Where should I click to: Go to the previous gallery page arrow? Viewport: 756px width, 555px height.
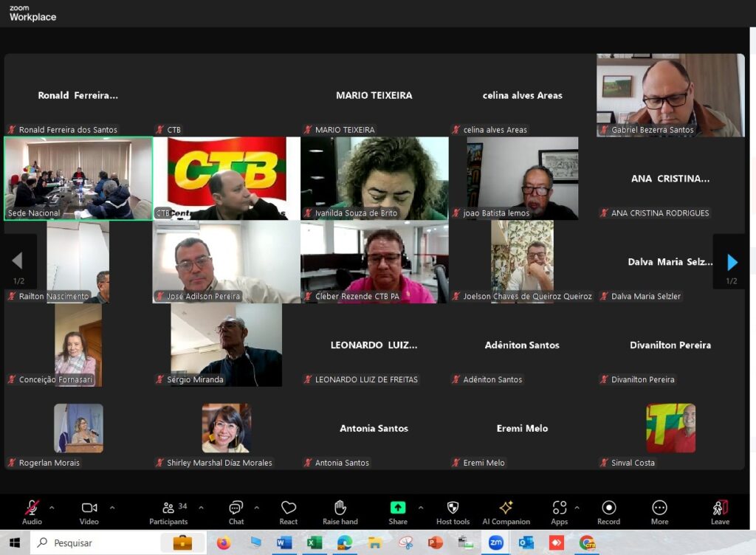pyautogui.click(x=18, y=261)
